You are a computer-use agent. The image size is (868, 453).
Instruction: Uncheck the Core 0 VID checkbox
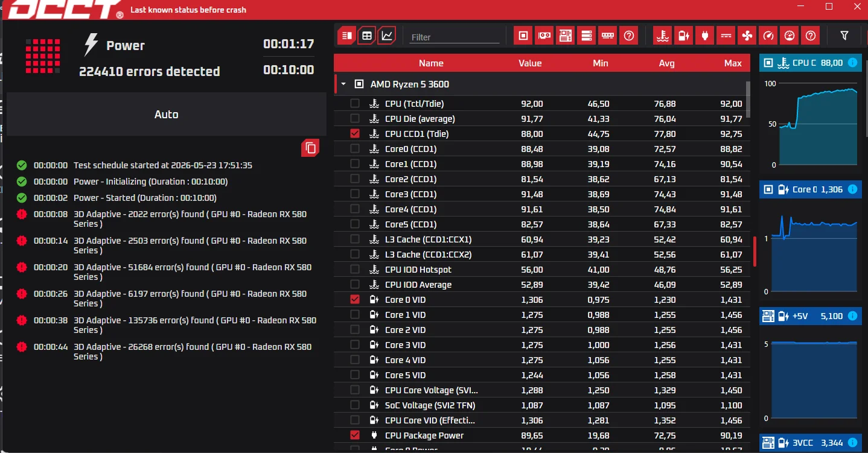tap(355, 300)
